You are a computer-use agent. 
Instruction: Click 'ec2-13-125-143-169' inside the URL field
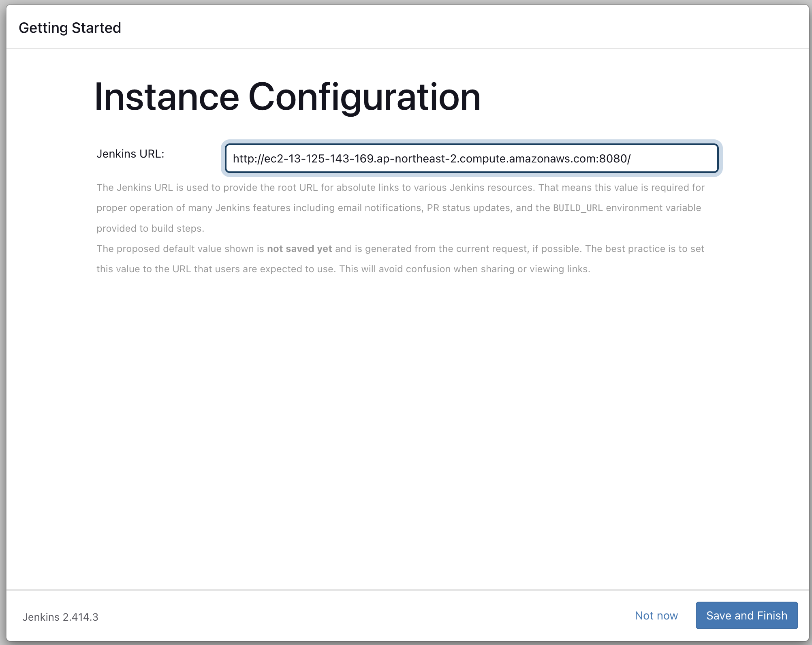[319, 158]
